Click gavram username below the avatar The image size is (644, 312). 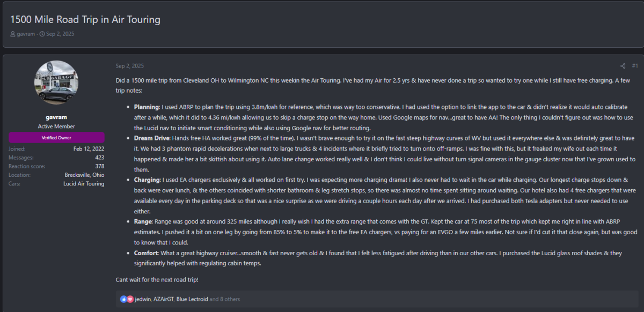pyautogui.click(x=56, y=116)
